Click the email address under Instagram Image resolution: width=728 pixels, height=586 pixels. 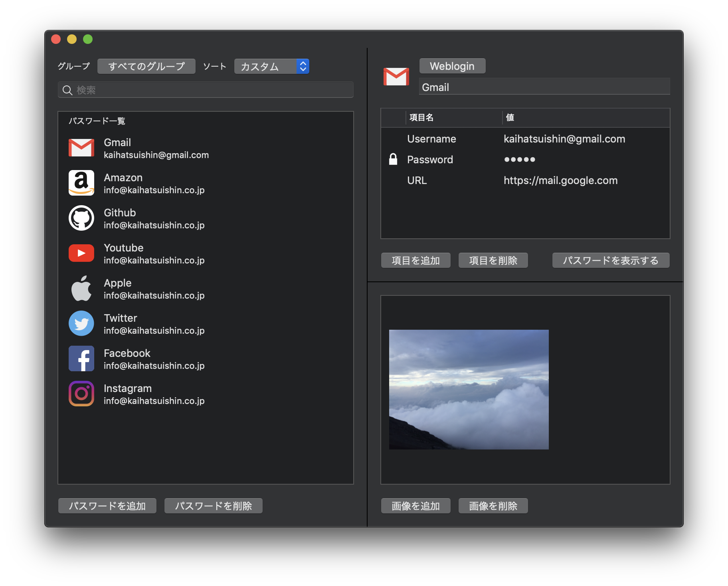[154, 401]
